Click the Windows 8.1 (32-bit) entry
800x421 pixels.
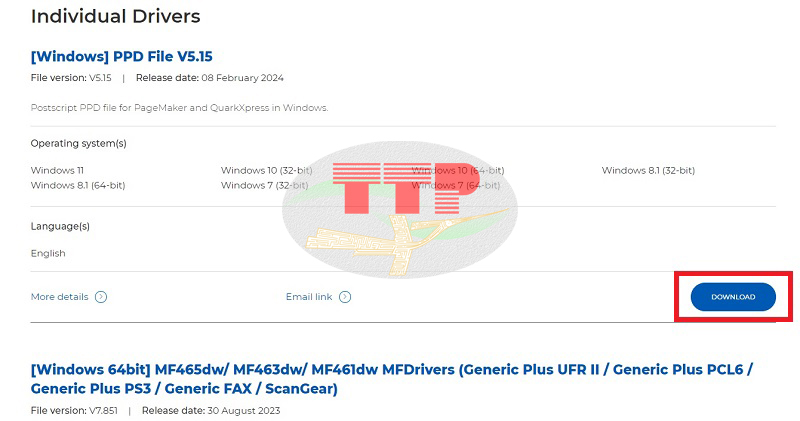point(648,170)
